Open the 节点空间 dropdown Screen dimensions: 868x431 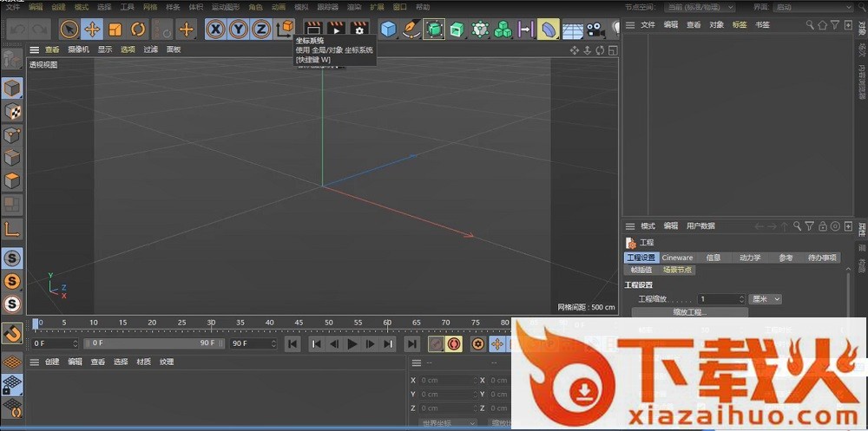700,7
